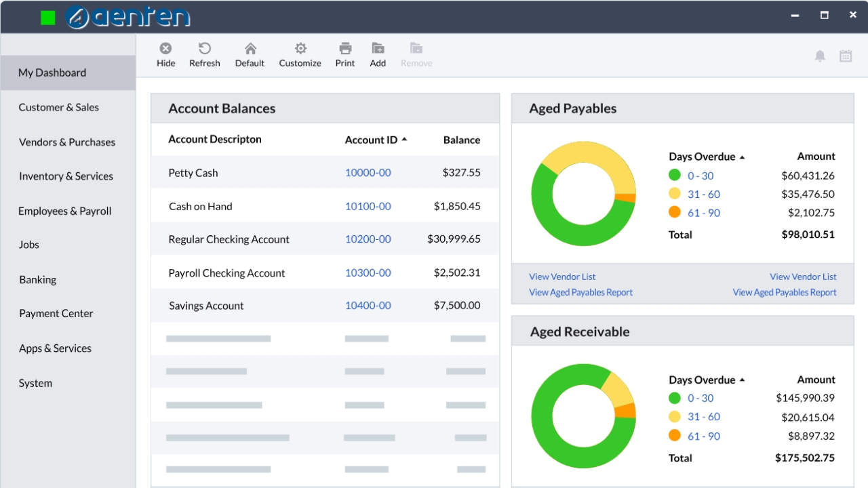The image size is (868, 488).
Task: Select My Dashboard in the sidebar
Action: pos(68,73)
